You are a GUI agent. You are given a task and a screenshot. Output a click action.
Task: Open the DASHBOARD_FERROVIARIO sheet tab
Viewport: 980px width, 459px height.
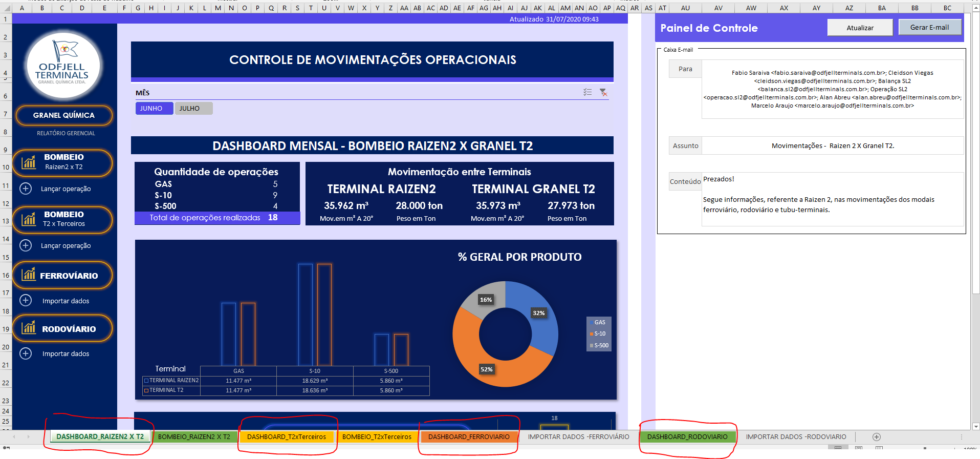point(469,437)
